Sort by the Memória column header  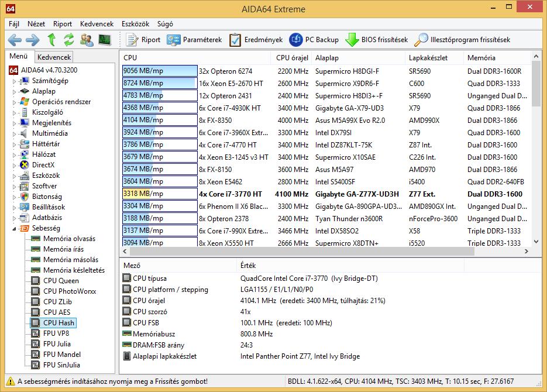coord(497,57)
